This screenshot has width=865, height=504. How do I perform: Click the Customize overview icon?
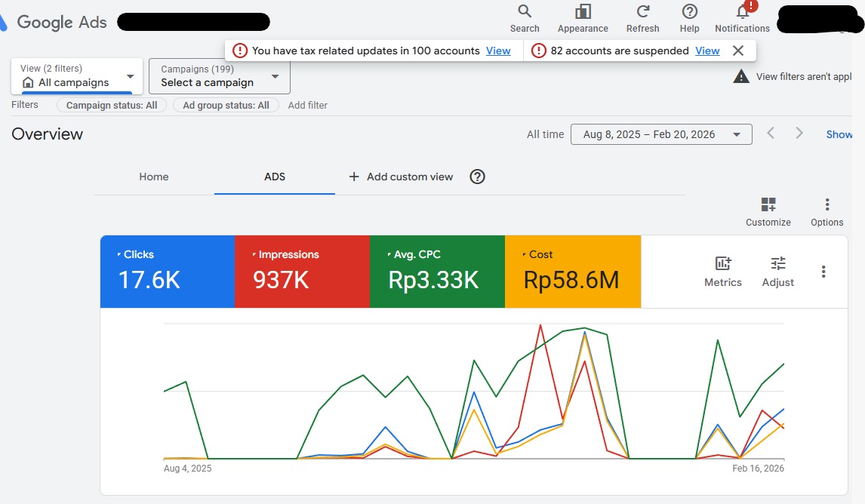768,205
